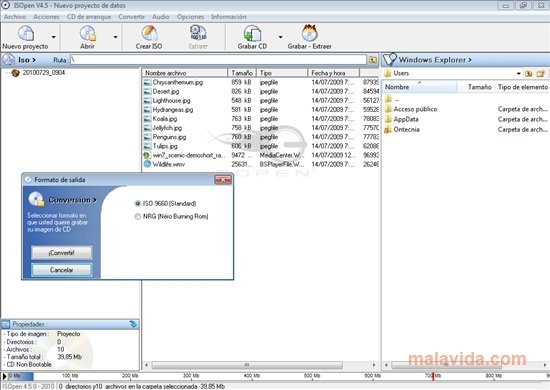
Task: Click the Acceso público folder icon
Action: point(388,109)
